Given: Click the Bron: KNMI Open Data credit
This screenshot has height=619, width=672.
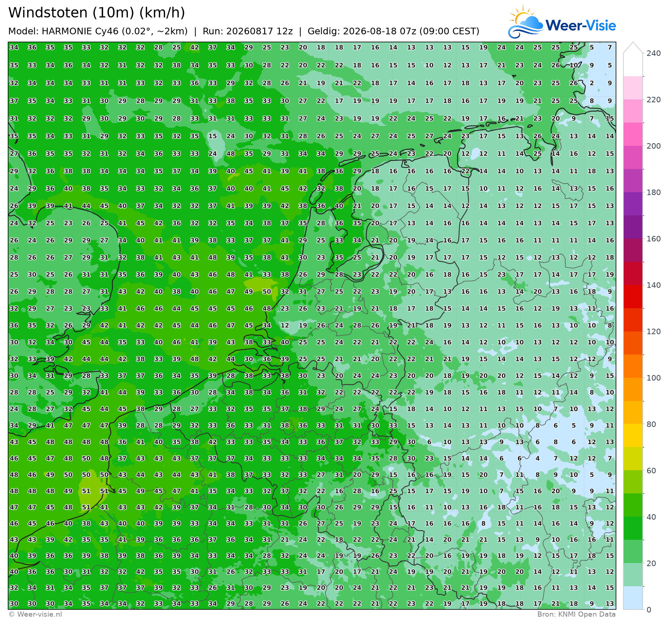Looking at the screenshot, I should 576,614.
